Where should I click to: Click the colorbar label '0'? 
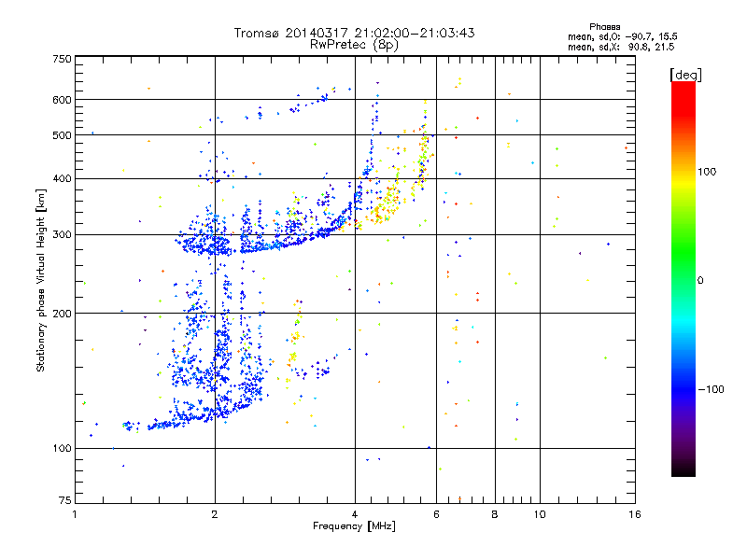700,281
